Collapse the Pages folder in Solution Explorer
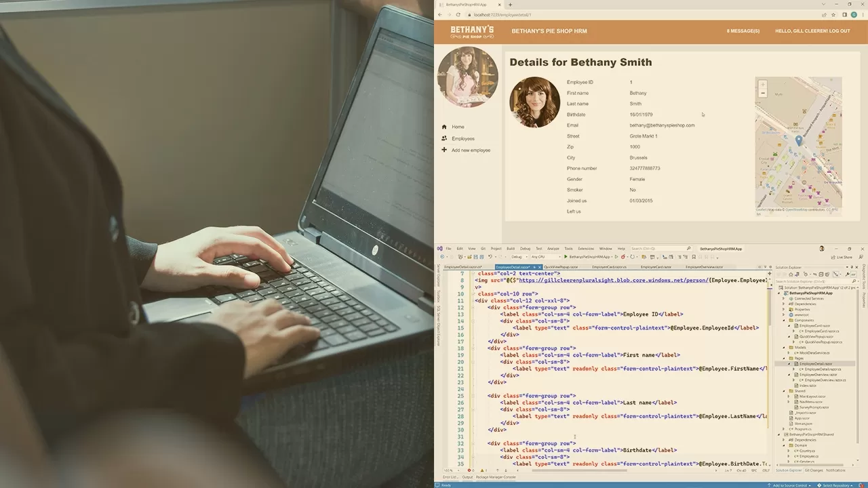Image resolution: width=868 pixels, height=488 pixels. click(x=784, y=358)
